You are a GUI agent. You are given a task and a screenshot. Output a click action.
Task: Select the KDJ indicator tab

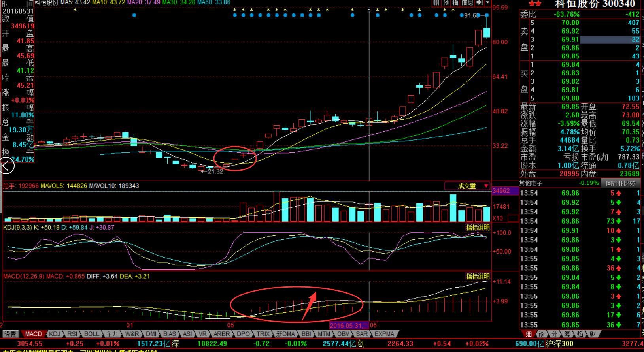click(x=54, y=334)
